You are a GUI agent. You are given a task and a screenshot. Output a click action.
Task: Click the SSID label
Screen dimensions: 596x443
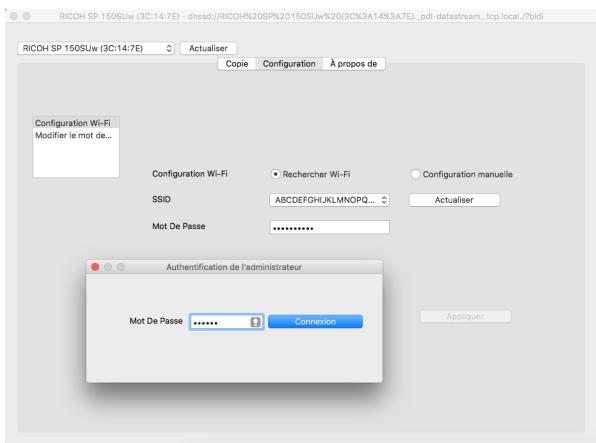(x=161, y=199)
